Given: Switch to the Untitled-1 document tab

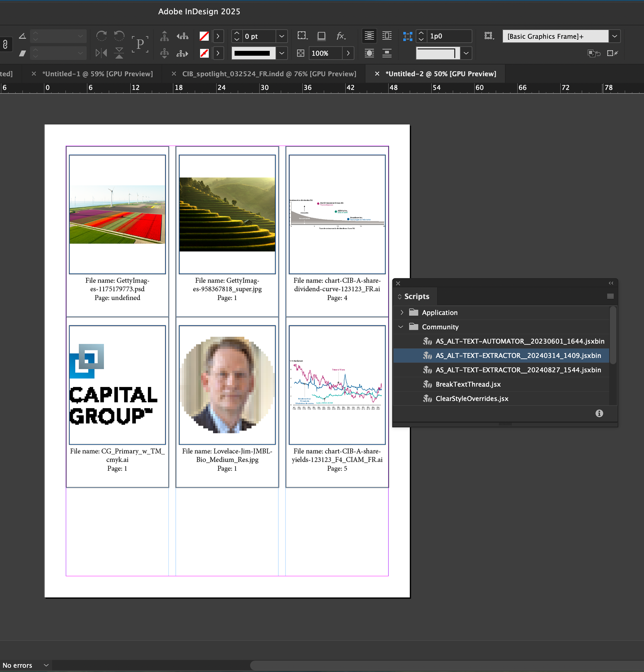Looking at the screenshot, I should pos(97,74).
